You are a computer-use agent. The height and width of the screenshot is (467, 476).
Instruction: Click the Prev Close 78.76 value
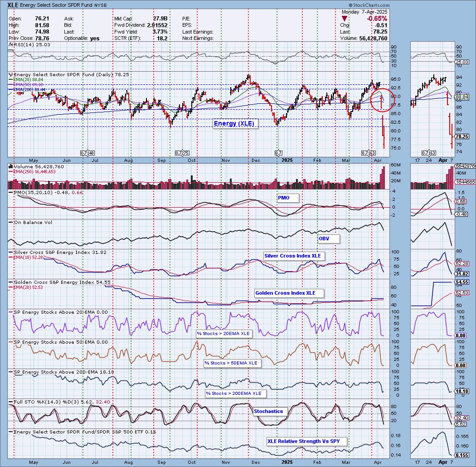(x=42, y=39)
